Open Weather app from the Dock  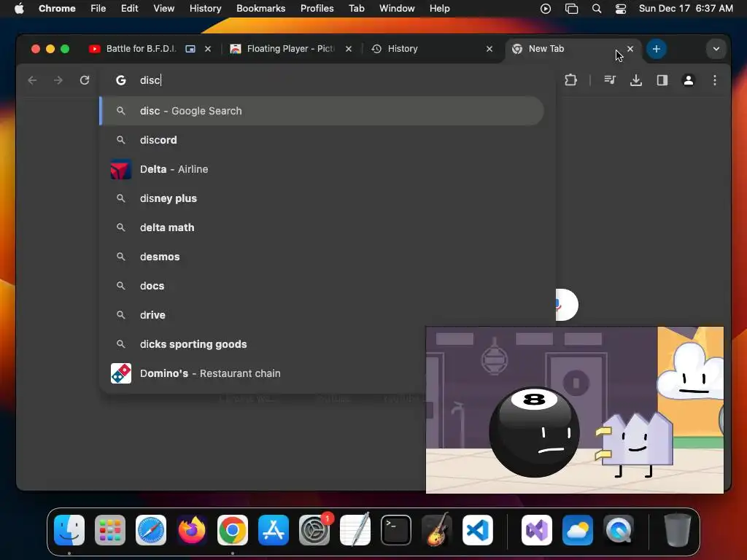578,530
